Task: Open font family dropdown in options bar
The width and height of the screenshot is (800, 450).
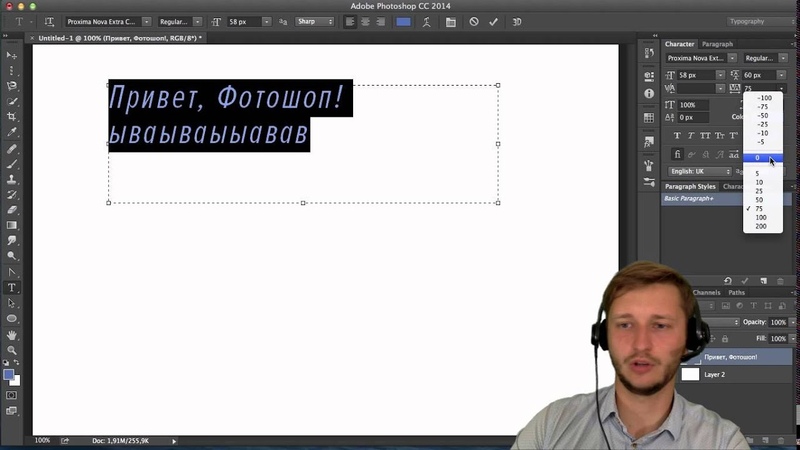Action: click(146, 22)
